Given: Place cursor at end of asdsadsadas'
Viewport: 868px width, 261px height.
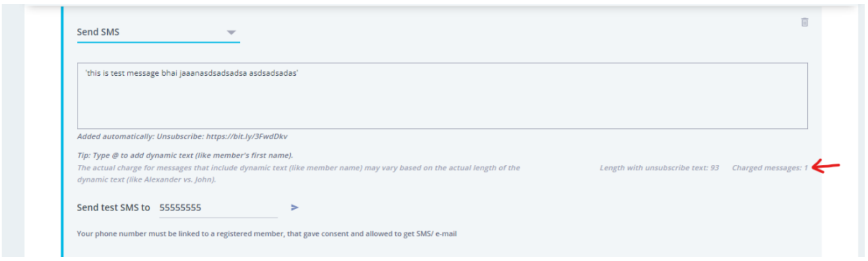Looking at the screenshot, I should pos(299,73).
